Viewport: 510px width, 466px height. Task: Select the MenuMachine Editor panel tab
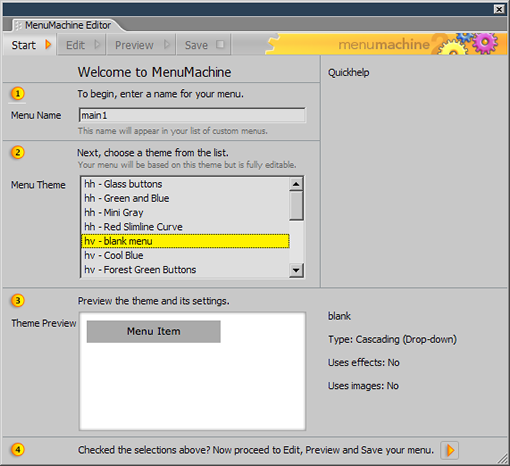click(x=68, y=25)
